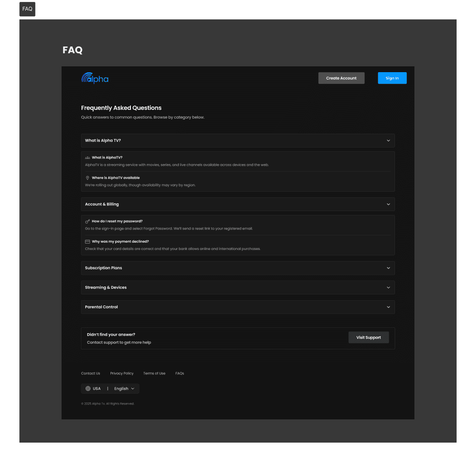
Task: Expand the Subscription Plans chevron
Action: (388, 268)
